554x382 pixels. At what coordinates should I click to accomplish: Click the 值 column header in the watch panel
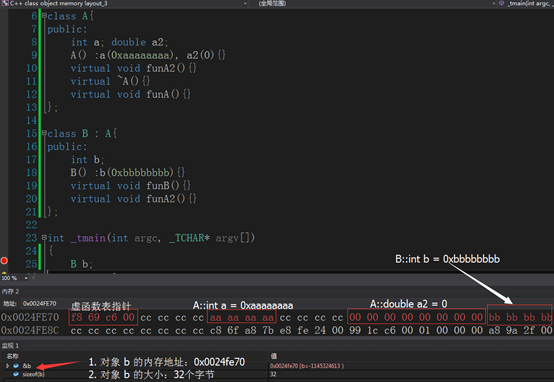[273, 356]
